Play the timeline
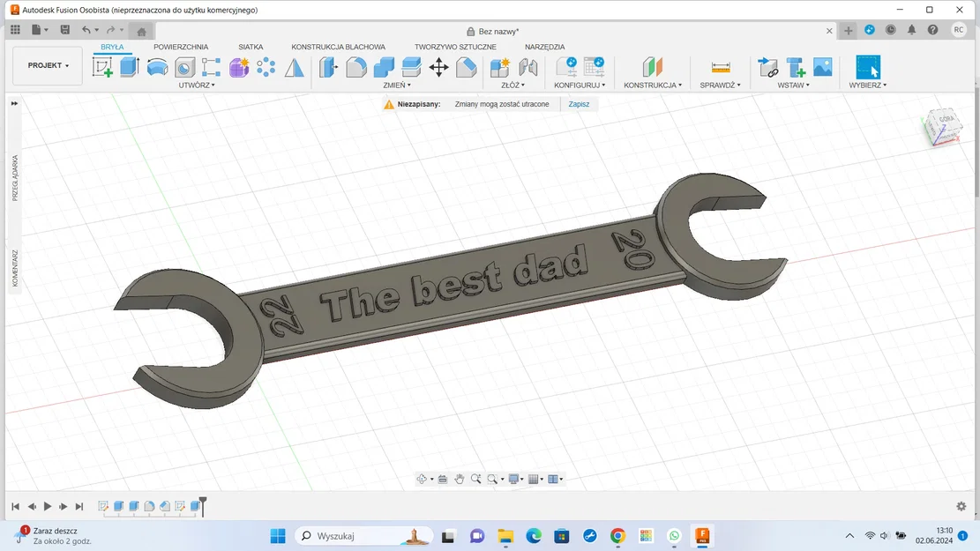Image resolution: width=980 pixels, height=551 pixels. (x=48, y=506)
